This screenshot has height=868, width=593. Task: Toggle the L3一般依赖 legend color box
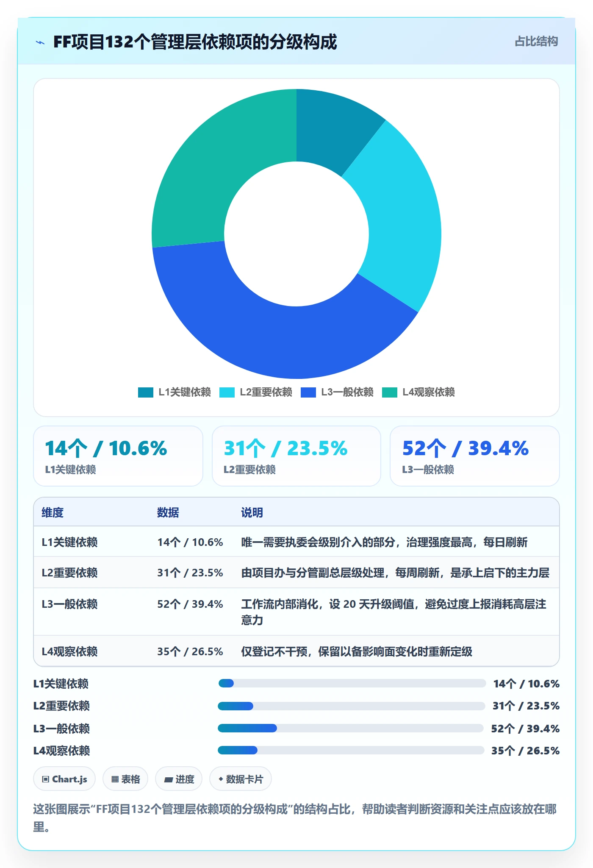(x=308, y=392)
